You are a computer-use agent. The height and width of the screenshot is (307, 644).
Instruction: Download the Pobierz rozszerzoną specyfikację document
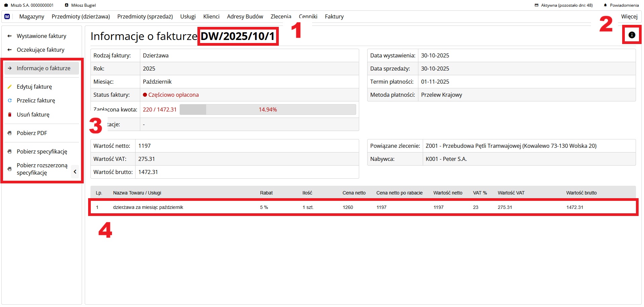42,169
